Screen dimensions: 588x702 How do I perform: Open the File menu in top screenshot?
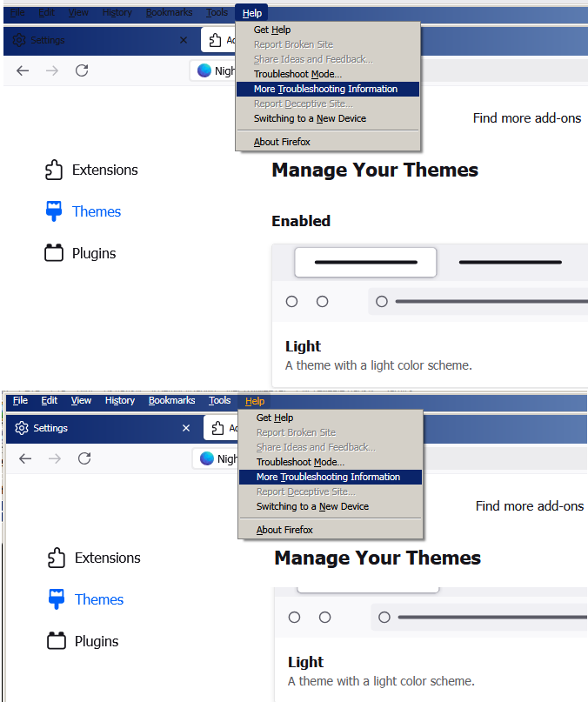[17, 12]
